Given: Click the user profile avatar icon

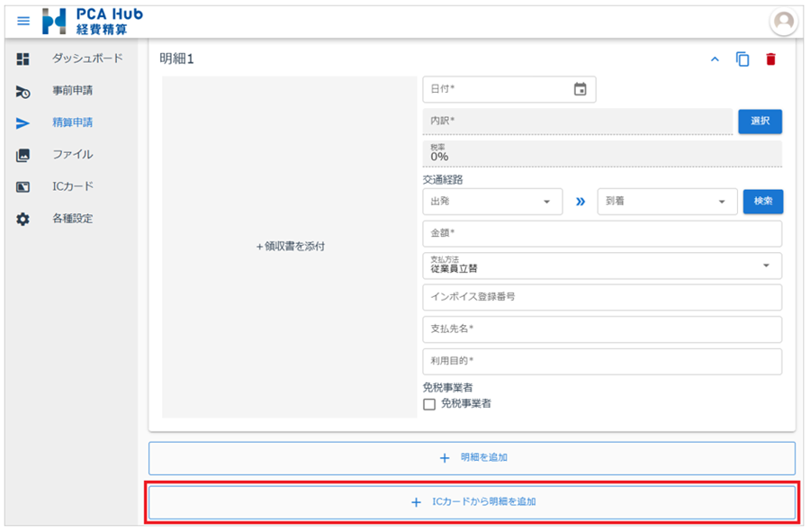Looking at the screenshot, I should [784, 22].
